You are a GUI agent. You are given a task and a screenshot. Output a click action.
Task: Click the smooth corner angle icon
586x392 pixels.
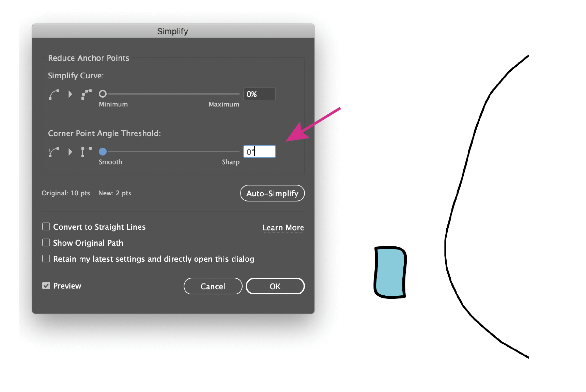click(x=54, y=152)
